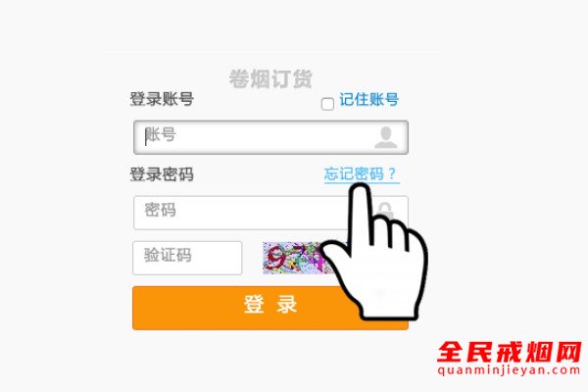The width and height of the screenshot is (588, 392).
Task: Focus the 验证码 input field
Action: [187, 258]
